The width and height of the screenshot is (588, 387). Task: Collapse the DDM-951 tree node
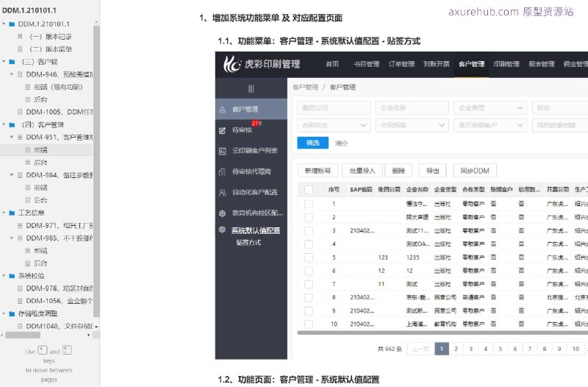click(12, 137)
